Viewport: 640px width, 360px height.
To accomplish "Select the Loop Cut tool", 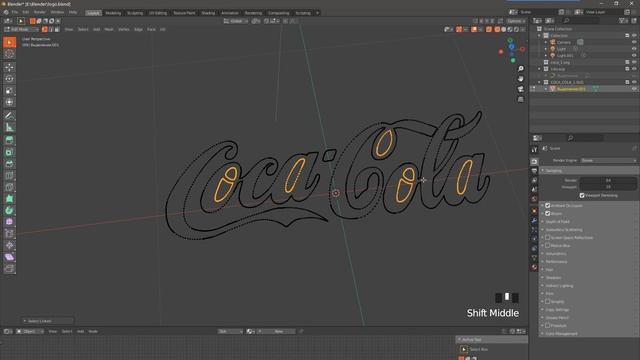I will (9, 176).
